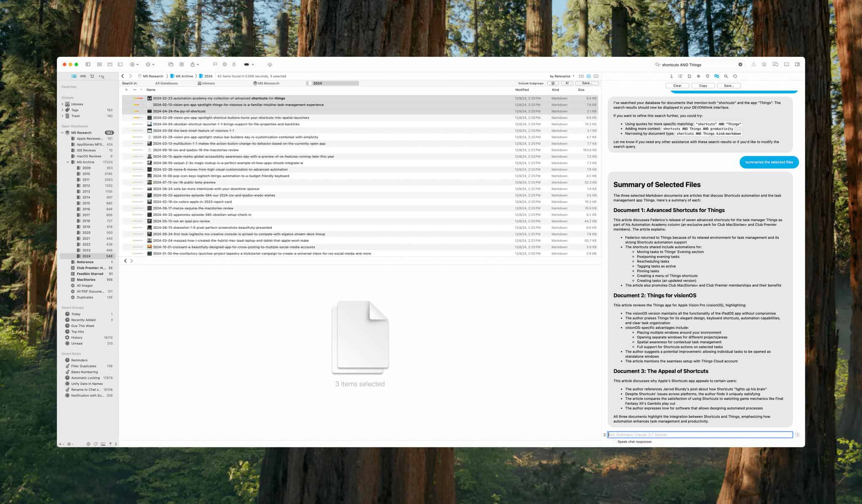Click the refresh inspector icon

pos(735,76)
